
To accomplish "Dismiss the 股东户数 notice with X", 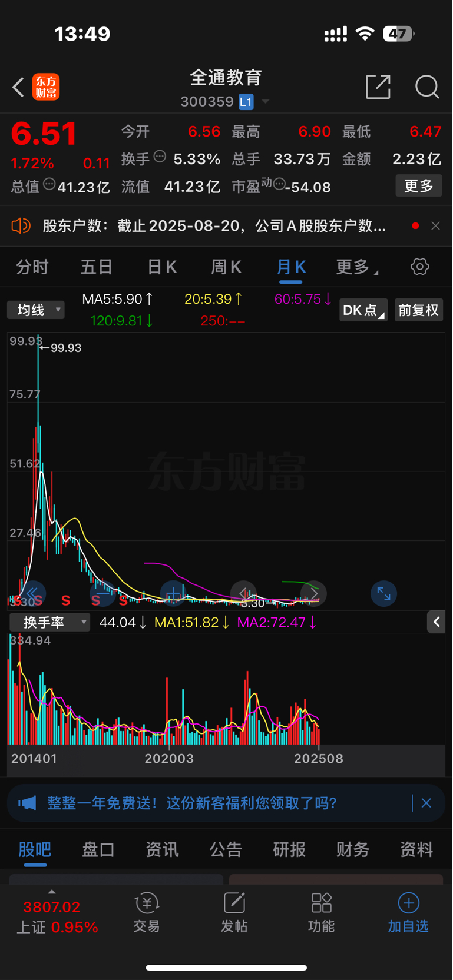I will pyautogui.click(x=435, y=225).
